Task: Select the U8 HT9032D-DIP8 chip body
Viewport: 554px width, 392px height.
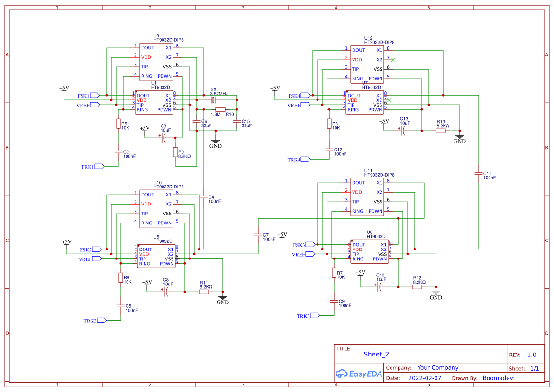Action: [x=156, y=62]
